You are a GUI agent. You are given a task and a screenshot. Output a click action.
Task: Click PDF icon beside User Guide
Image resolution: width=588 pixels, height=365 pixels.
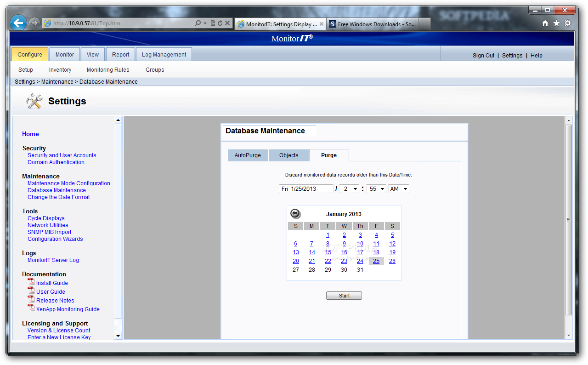coord(31,291)
